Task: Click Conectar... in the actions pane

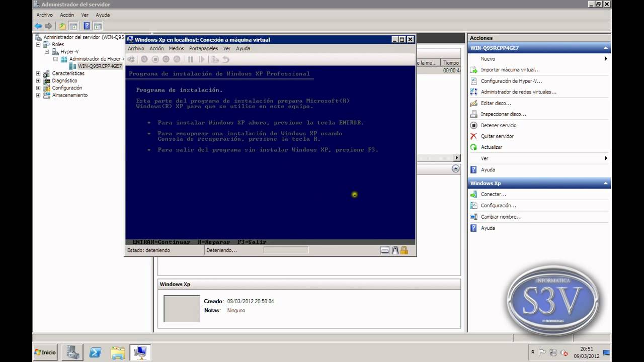Action: tap(493, 195)
